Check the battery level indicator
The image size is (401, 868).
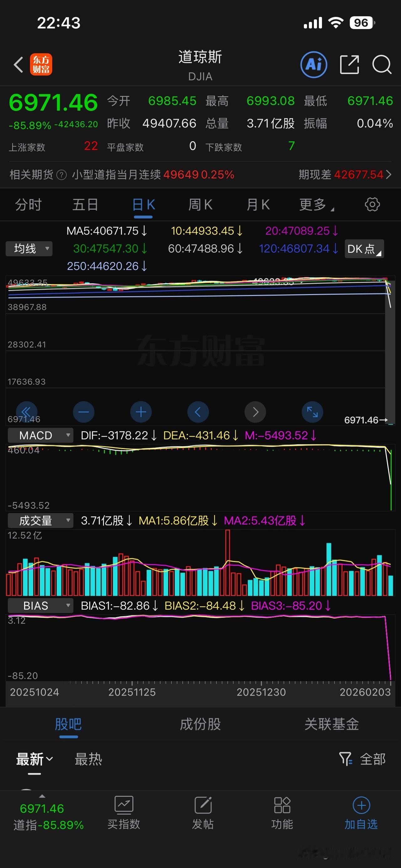[x=362, y=23]
